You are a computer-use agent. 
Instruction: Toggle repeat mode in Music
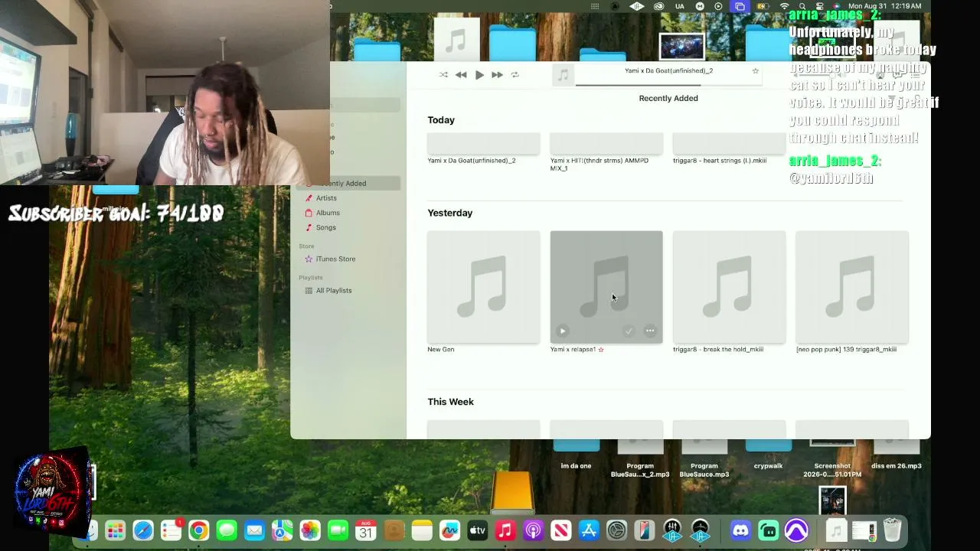pos(515,75)
